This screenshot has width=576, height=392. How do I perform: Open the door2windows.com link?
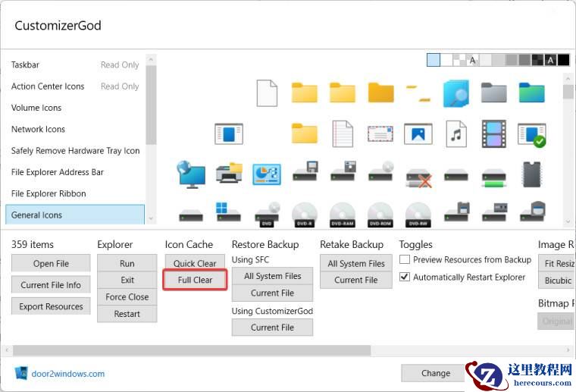68,374
